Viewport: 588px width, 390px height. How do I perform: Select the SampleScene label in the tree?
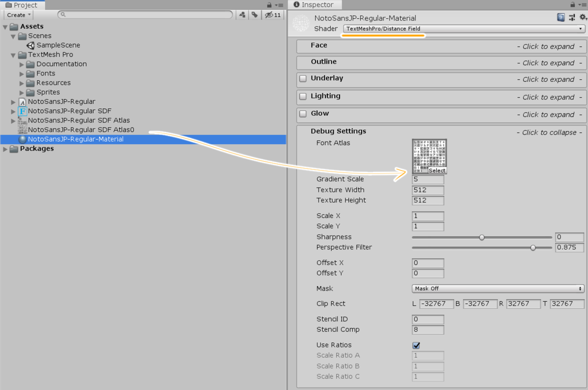click(58, 45)
